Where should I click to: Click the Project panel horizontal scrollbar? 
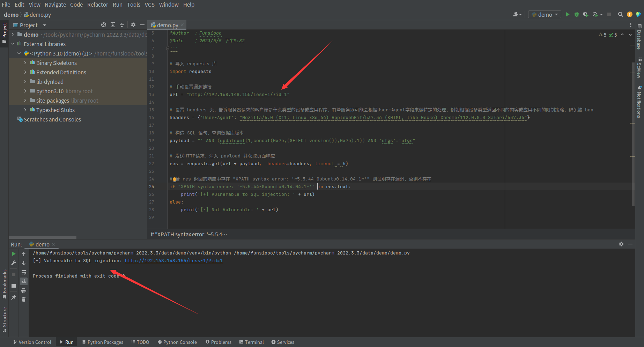click(x=43, y=237)
